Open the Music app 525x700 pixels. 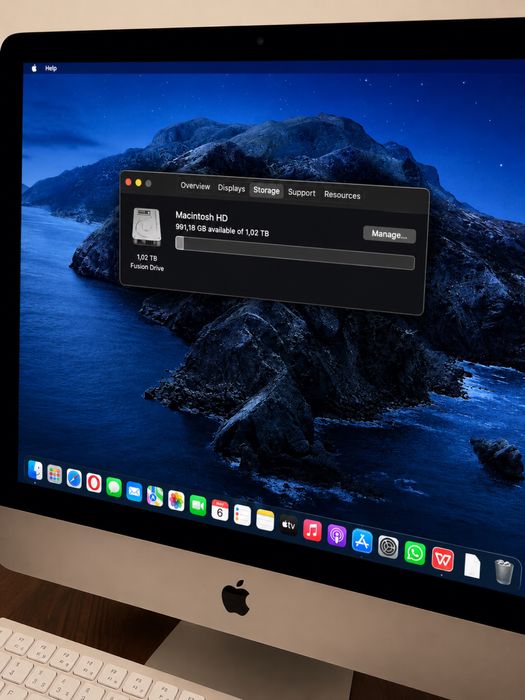click(312, 530)
